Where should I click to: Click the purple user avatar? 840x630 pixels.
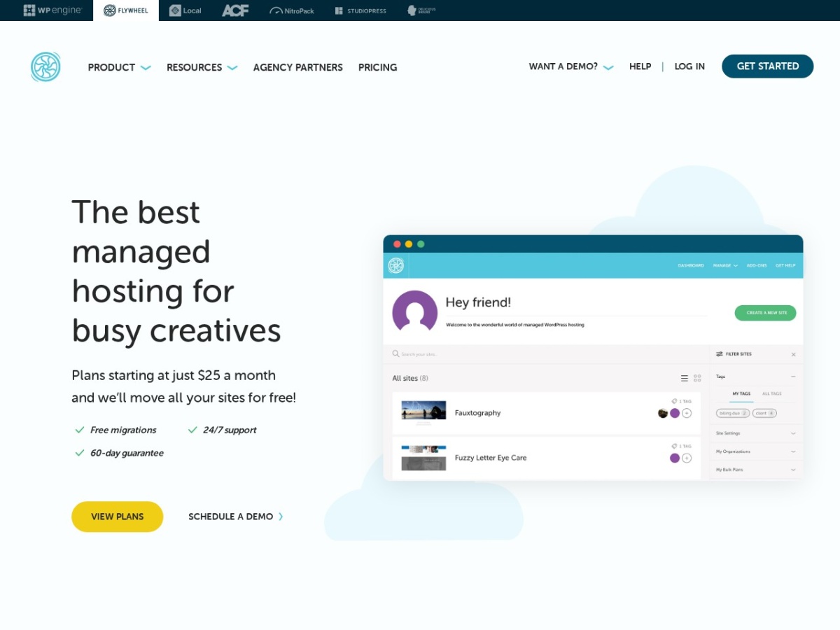(x=415, y=313)
